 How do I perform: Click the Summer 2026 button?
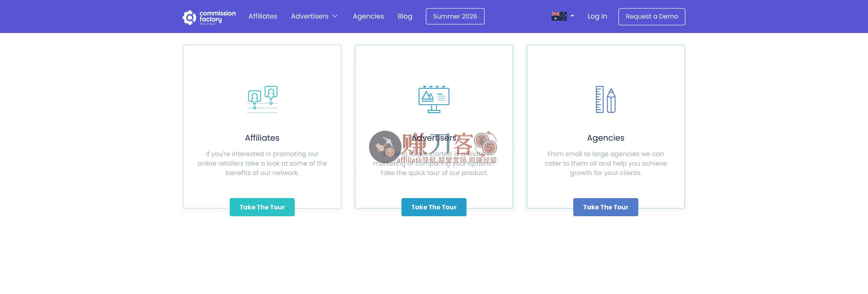[455, 16]
